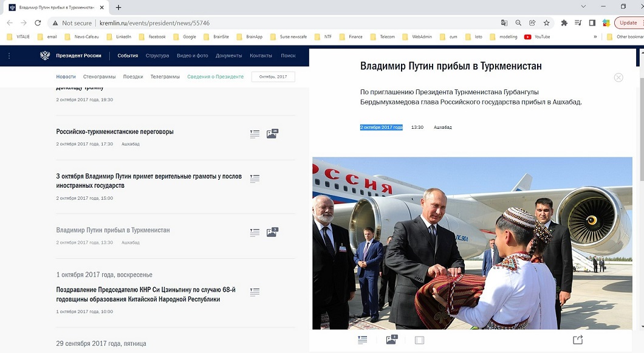Open the browser zoom magnifier icon
The width and height of the screenshot is (644, 353).
518,23
